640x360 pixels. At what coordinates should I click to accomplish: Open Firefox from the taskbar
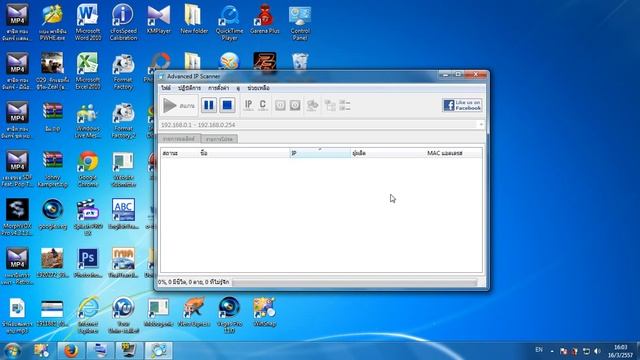pyautogui.click(x=70, y=351)
